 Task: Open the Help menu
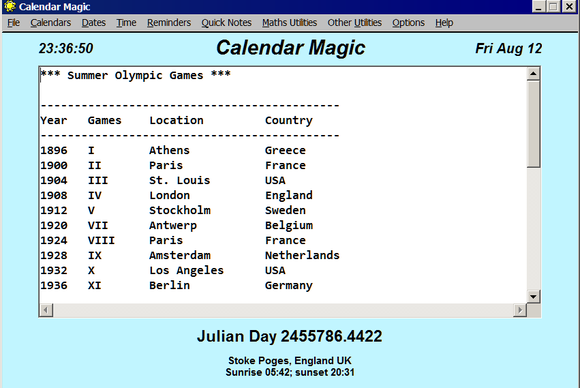[444, 23]
